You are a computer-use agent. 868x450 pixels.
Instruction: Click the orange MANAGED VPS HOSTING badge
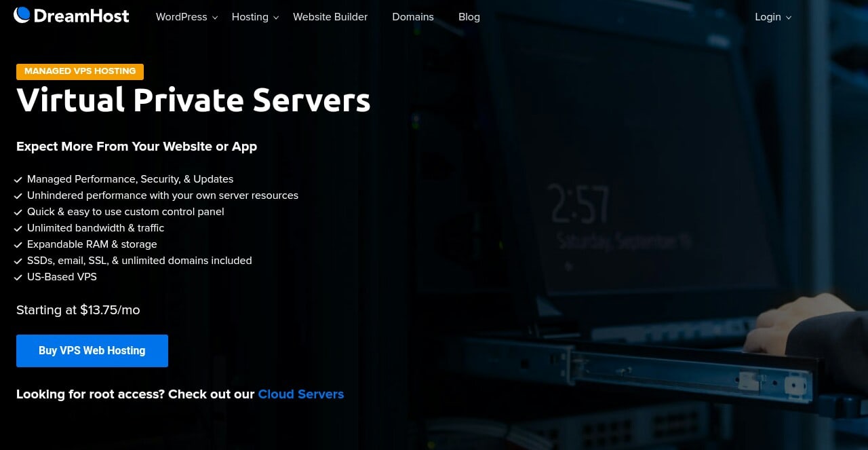79,71
